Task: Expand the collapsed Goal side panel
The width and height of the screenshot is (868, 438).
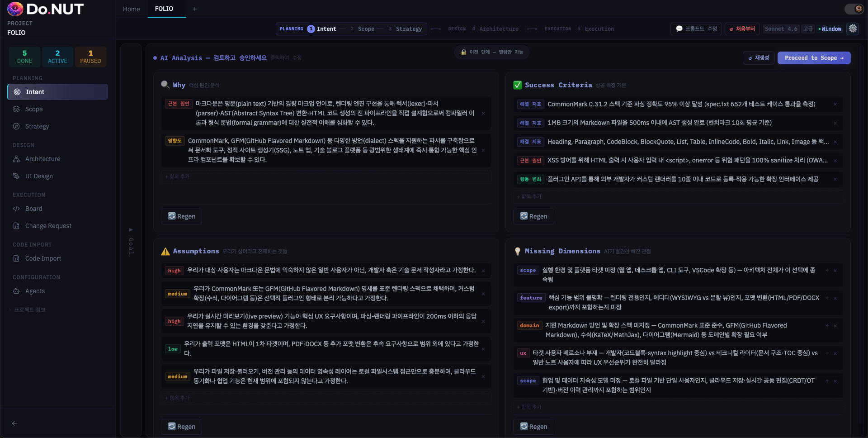Action: 131,241
